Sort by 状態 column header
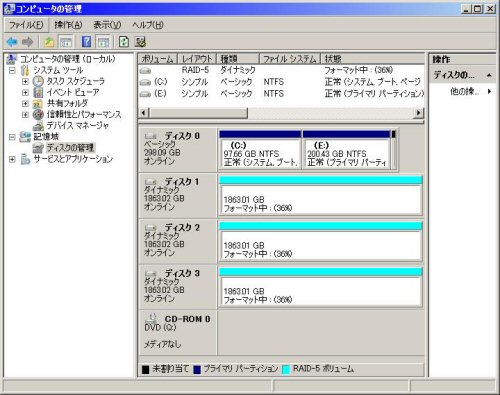Image resolution: width=500 pixels, height=395 pixels. point(372,59)
